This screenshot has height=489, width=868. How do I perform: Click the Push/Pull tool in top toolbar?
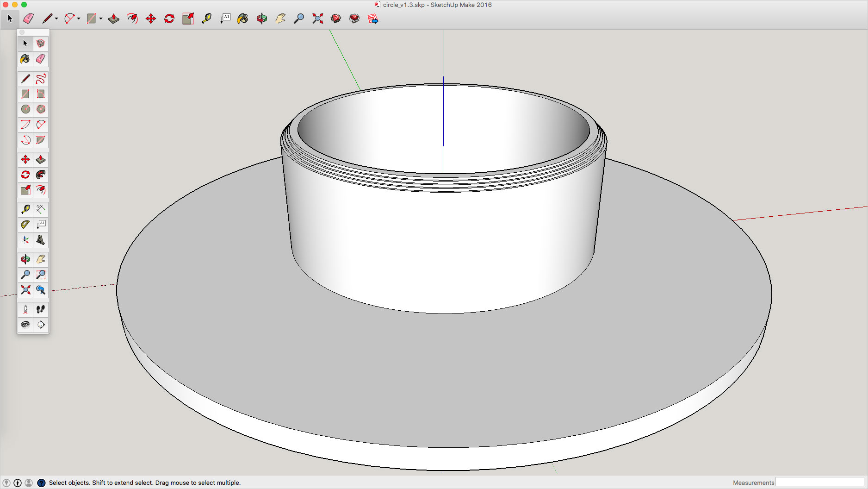114,19
